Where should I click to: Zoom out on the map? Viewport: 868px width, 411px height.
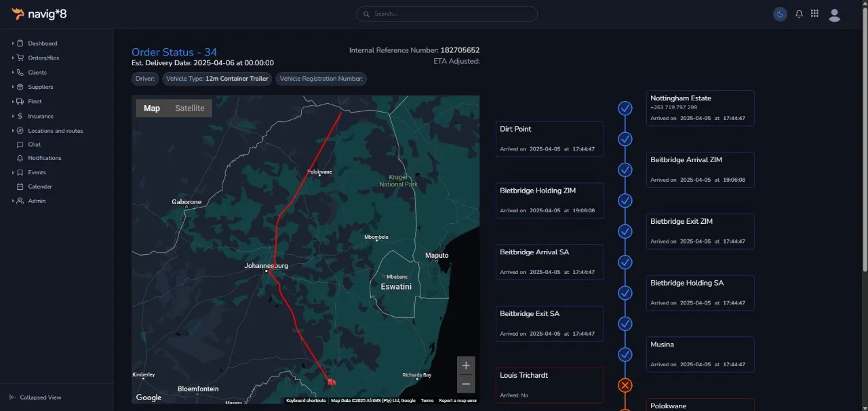pos(466,384)
